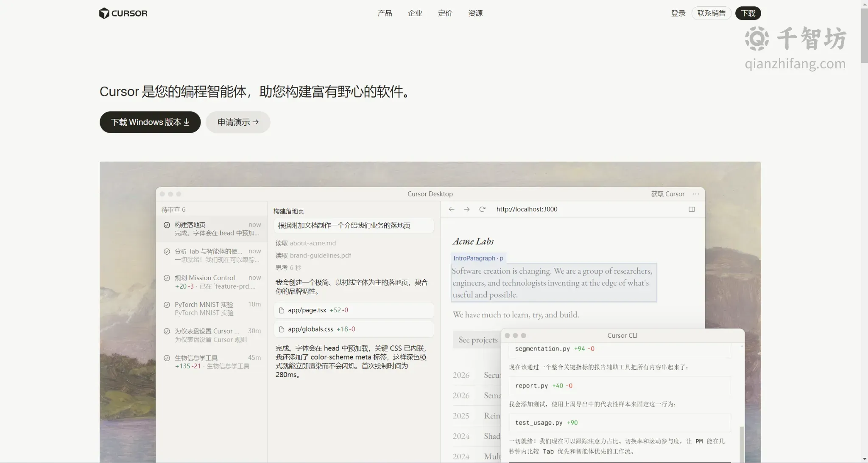Click file icon next to app/globals.css
Image resolution: width=868 pixels, height=463 pixels.
[x=282, y=329]
